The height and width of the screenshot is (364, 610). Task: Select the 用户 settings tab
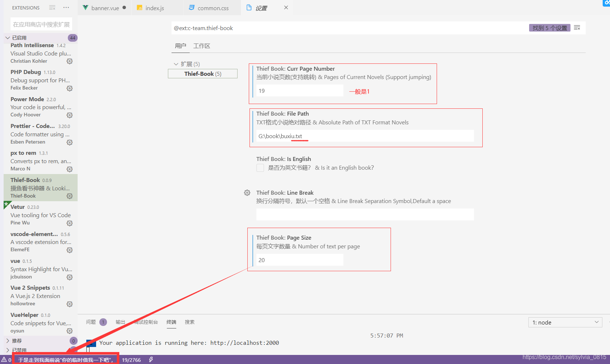(x=180, y=46)
